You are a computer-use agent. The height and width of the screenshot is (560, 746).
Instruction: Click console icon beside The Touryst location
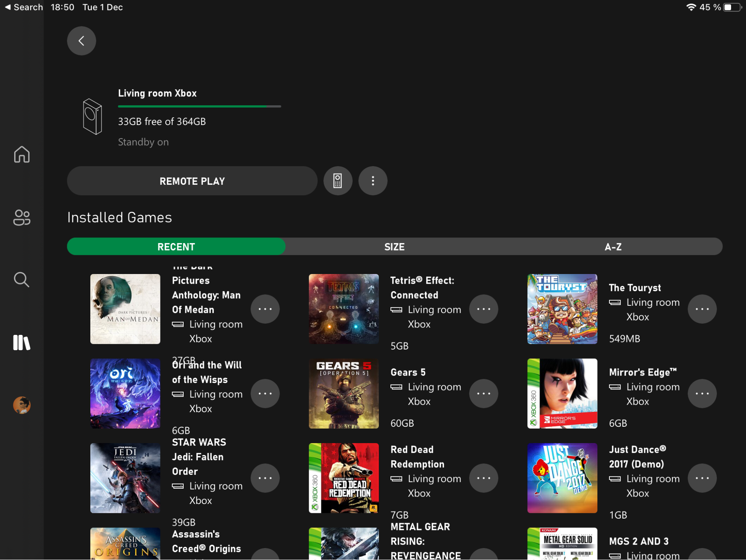(615, 302)
